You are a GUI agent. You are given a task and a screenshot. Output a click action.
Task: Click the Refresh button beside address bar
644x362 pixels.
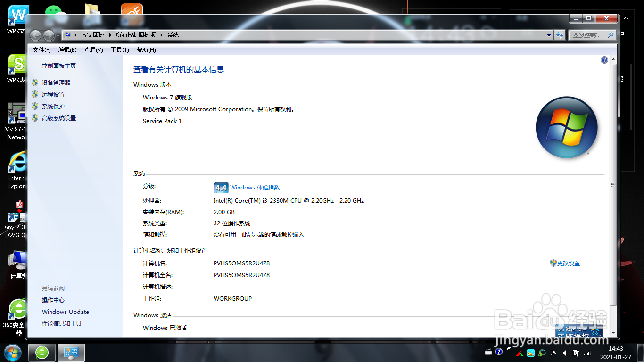coord(560,35)
